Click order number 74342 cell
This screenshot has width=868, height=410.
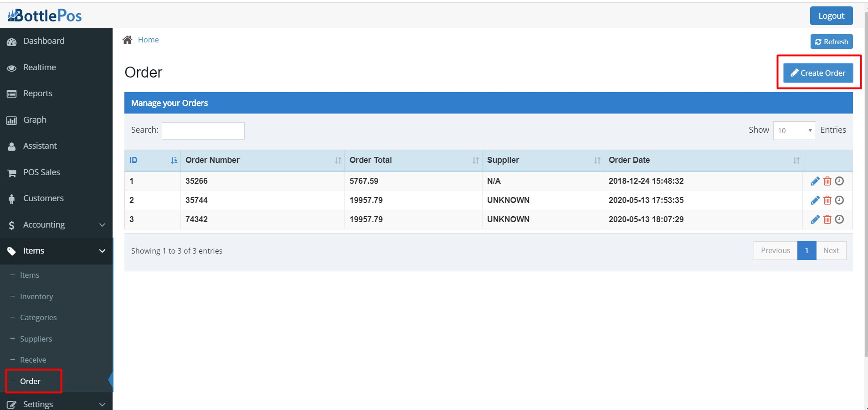coord(262,219)
